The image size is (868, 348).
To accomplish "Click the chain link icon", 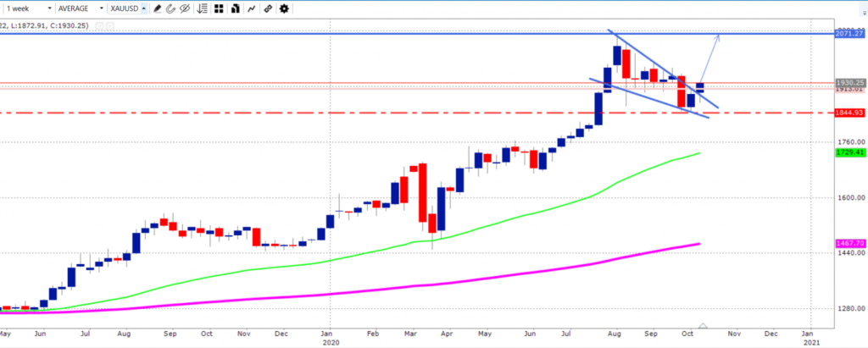I will (x=268, y=8).
